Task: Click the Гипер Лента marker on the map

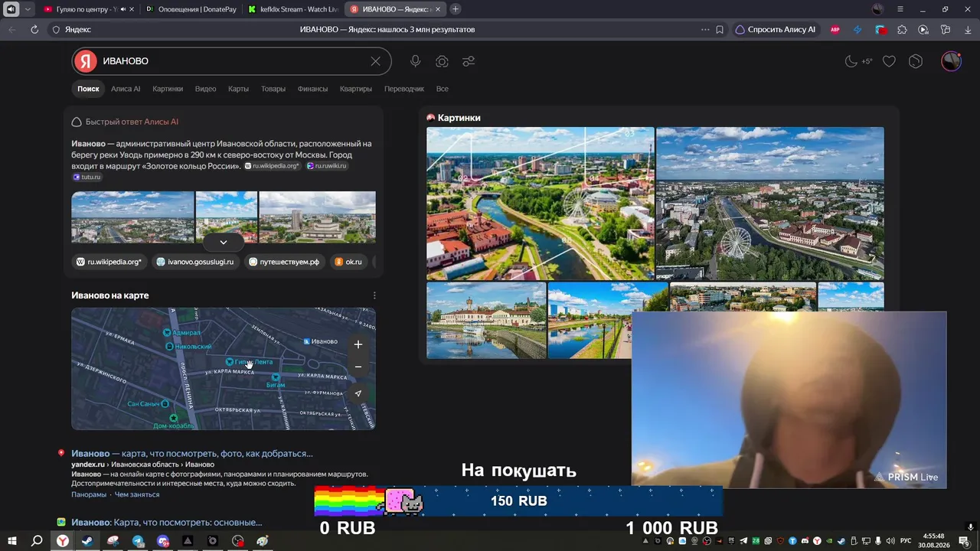Action: (x=249, y=362)
